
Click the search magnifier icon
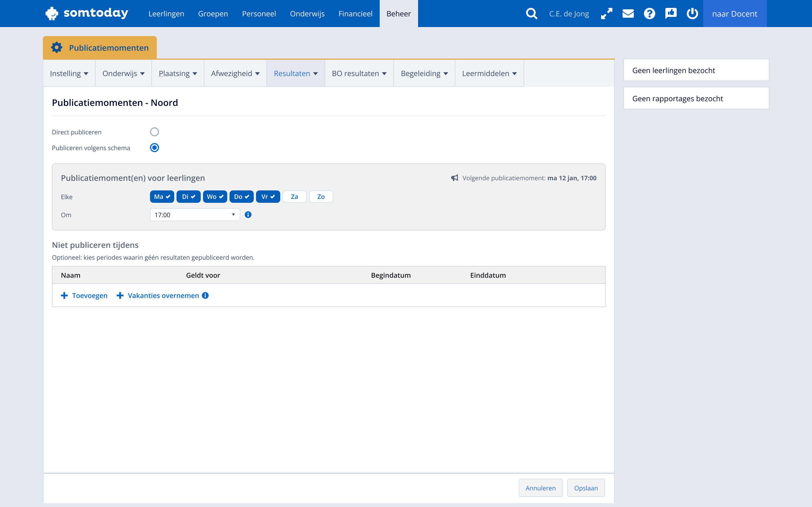pyautogui.click(x=531, y=14)
